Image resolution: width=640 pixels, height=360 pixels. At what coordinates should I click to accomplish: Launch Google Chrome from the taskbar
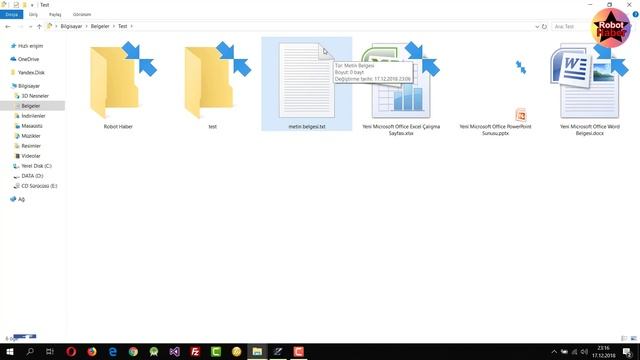pyautogui.click(x=133, y=351)
